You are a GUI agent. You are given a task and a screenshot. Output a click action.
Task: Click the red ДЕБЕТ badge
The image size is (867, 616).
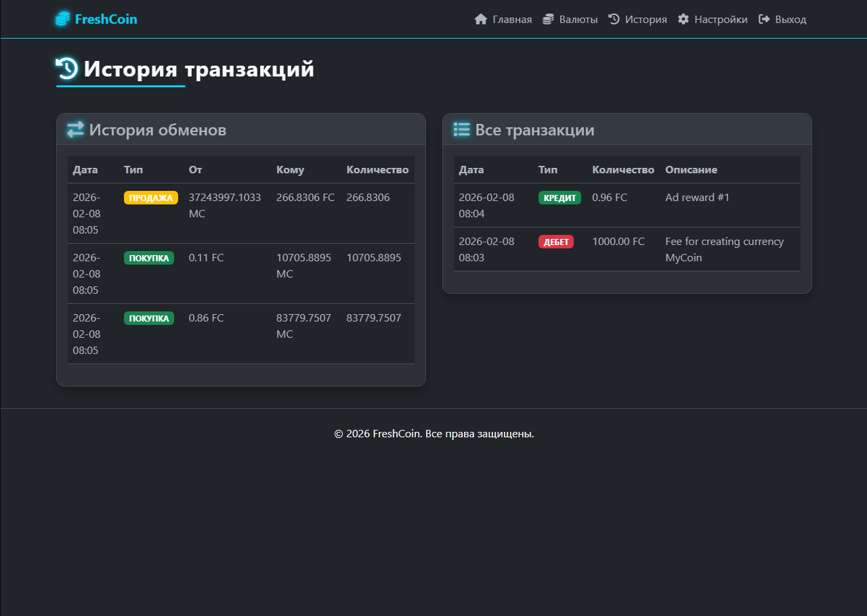click(x=556, y=242)
